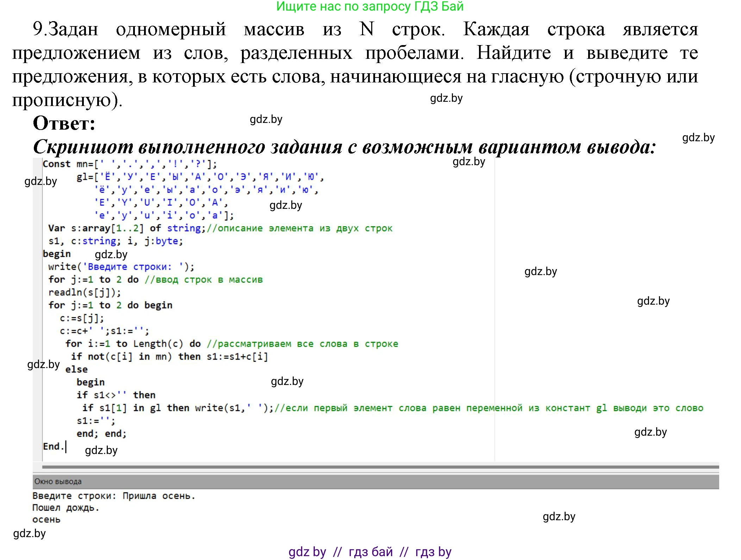Select the 'Ответ:' heading
This screenshot has width=741, height=560.
pyautogui.click(x=63, y=123)
